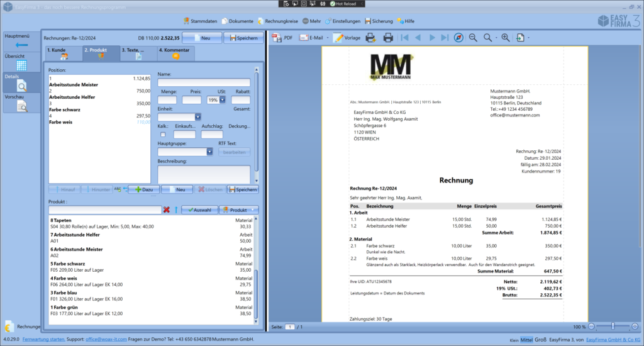The width and height of the screenshot is (644, 346).
Task: Toggle the Kalk. checkbox
Action: (x=164, y=134)
